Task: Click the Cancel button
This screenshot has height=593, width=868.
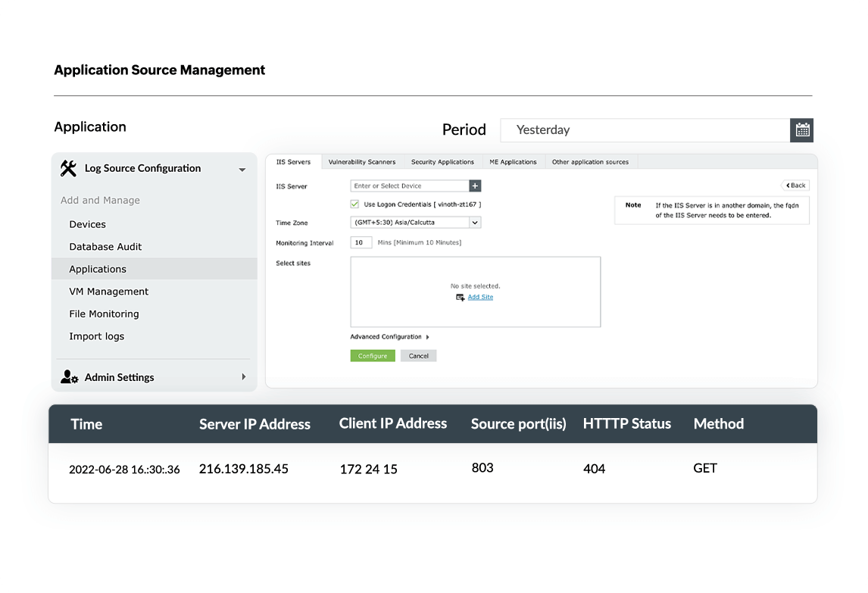Action: point(419,356)
